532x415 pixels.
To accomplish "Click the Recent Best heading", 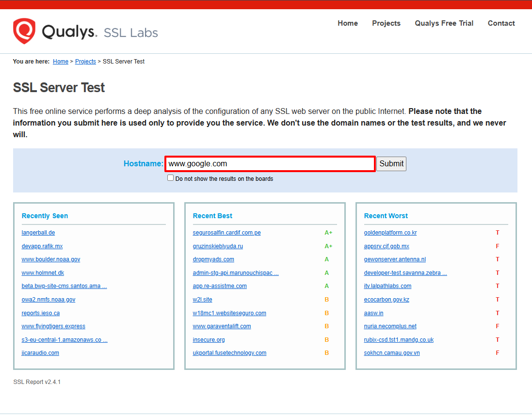I will click(x=212, y=216).
